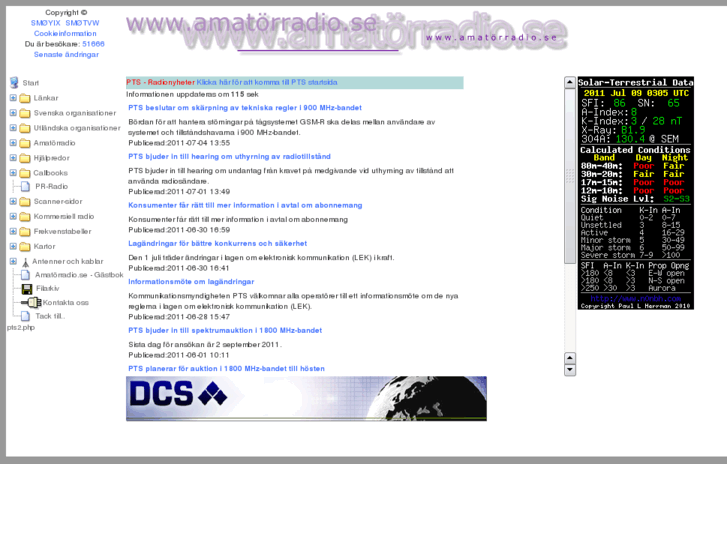Viewport: 727px width, 545px height.
Task: Expand the Frekvenstabeller tree node
Action: click(x=13, y=231)
